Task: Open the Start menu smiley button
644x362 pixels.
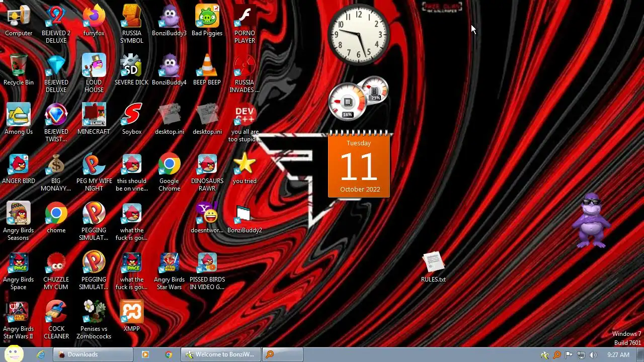Action: tap(14, 354)
